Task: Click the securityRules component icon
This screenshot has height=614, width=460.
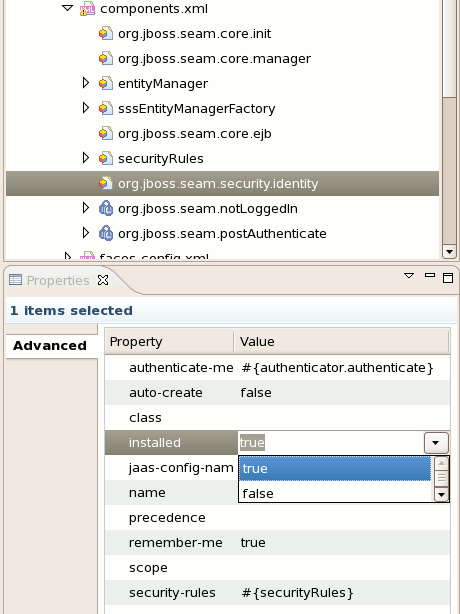Action: [x=106, y=159]
